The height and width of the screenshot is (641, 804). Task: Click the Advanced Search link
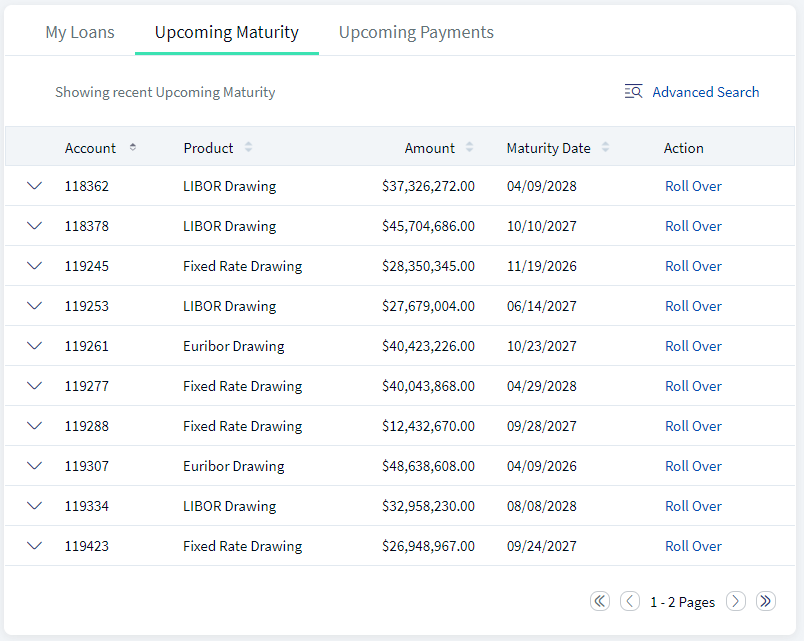[706, 92]
